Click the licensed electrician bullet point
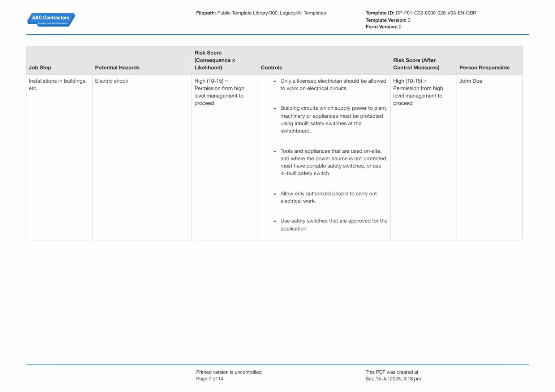Viewport: 555px width, 392px height. (333, 84)
